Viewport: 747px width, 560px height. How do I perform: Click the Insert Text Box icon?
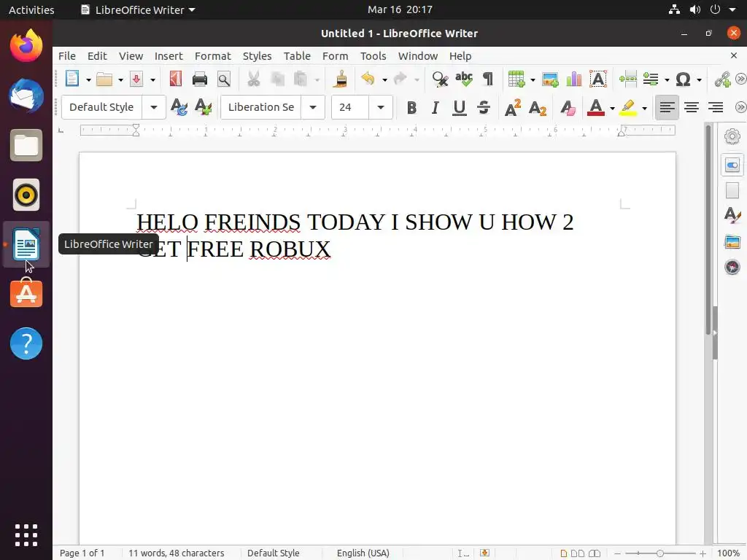[598, 79]
